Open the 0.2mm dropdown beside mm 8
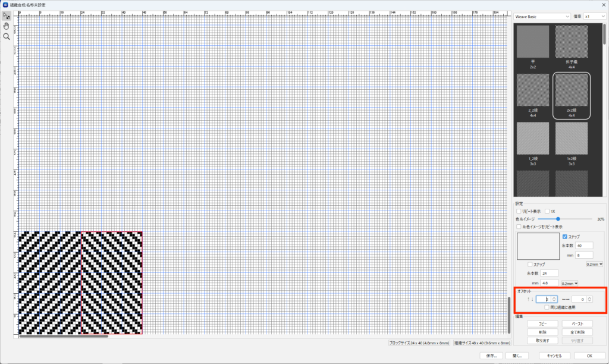Image resolution: width=609 pixels, height=364 pixels. point(594,264)
